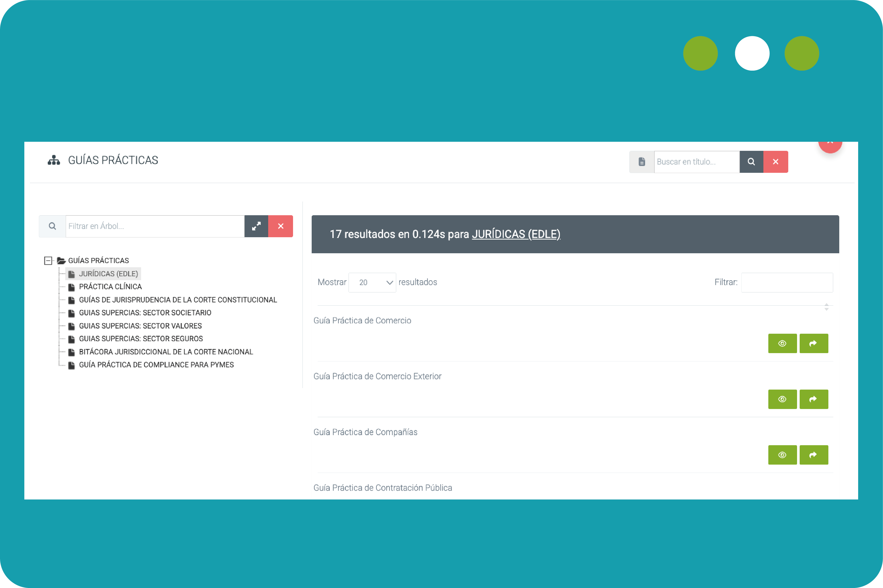Click the white circle in the header
883x588 pixels.
752,53
